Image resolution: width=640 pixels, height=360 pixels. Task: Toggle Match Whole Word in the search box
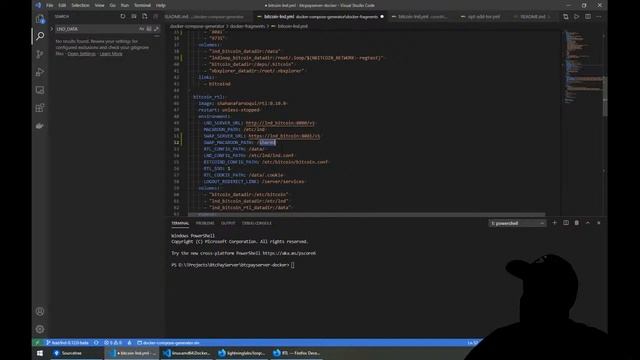point(149,29)
